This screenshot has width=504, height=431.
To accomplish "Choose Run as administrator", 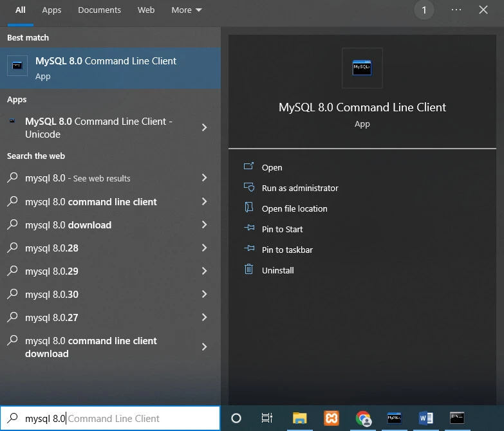I will coord(299,188).
